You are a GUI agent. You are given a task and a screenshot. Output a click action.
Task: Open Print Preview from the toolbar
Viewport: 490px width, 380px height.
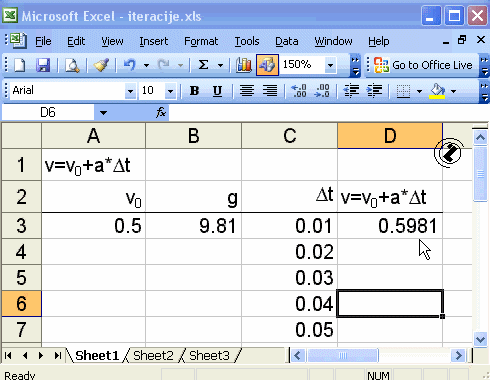pyautogui.click(x=72, y=65)
